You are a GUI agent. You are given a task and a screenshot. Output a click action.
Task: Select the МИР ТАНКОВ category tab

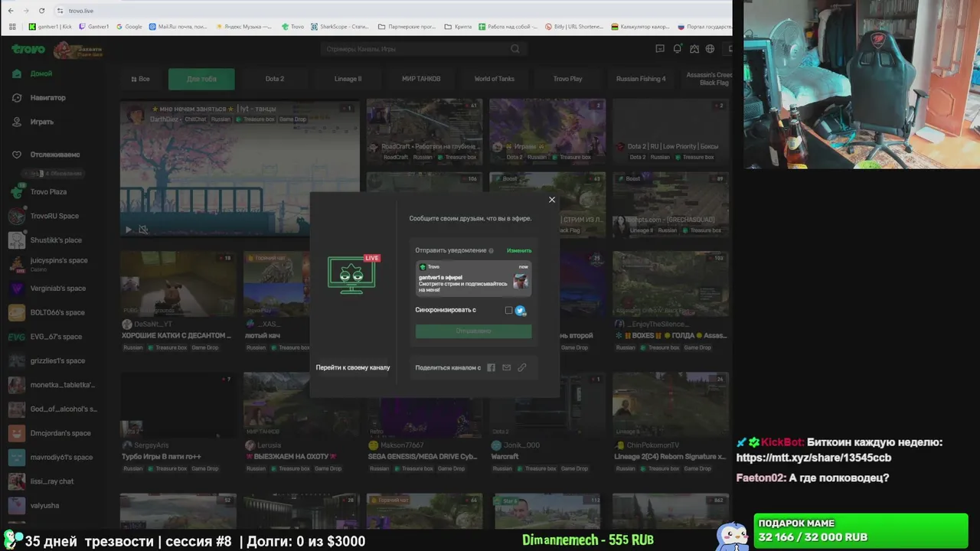(x=421, y=79)
